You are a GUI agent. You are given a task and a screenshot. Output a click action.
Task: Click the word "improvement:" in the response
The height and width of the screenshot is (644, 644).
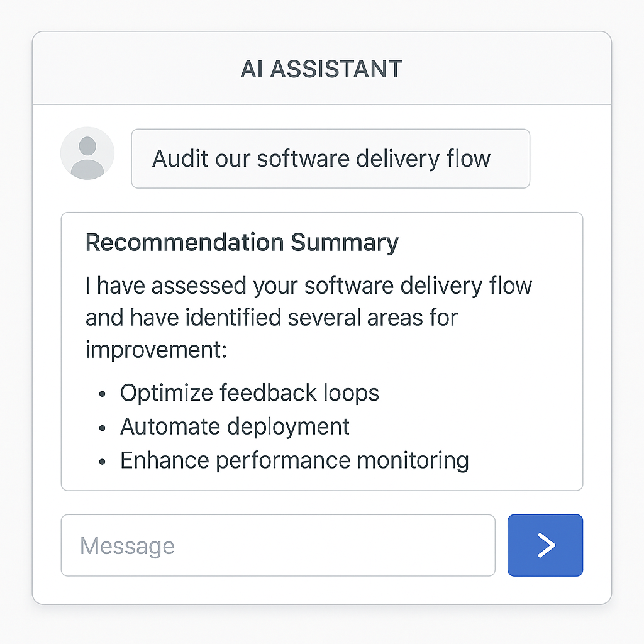(156, 349)
